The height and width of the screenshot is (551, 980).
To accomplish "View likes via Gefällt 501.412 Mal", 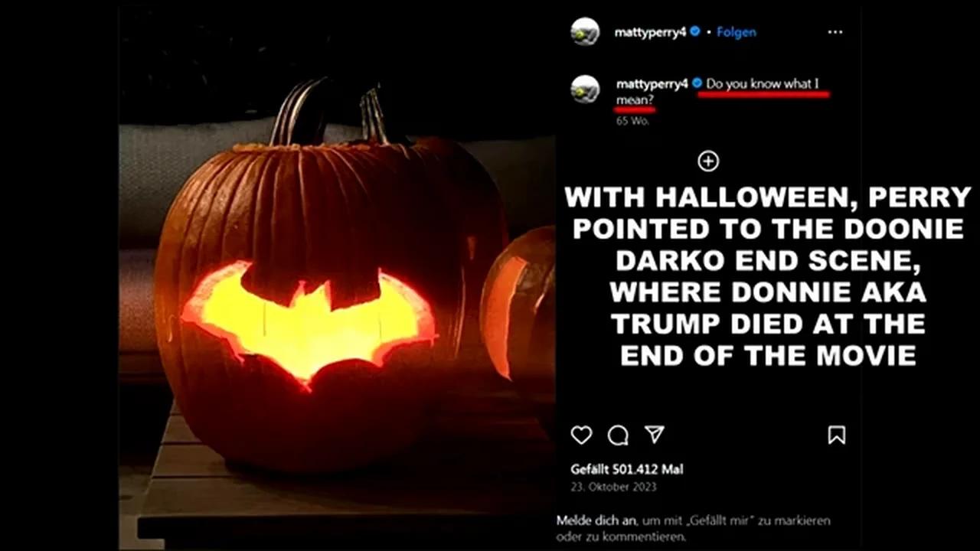I will pyautogui.click(x=627, y=469).
